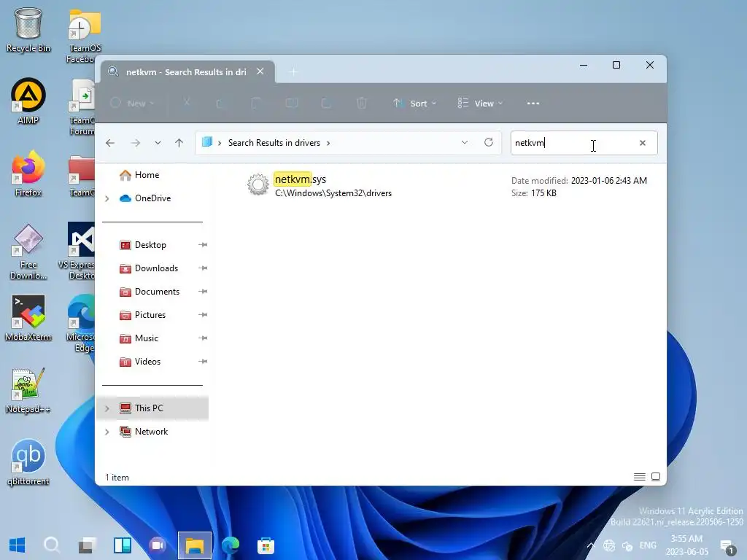This screenshot has width=747, height=560.
Task: Select Home in navigation pane
Action: point(139,175)
